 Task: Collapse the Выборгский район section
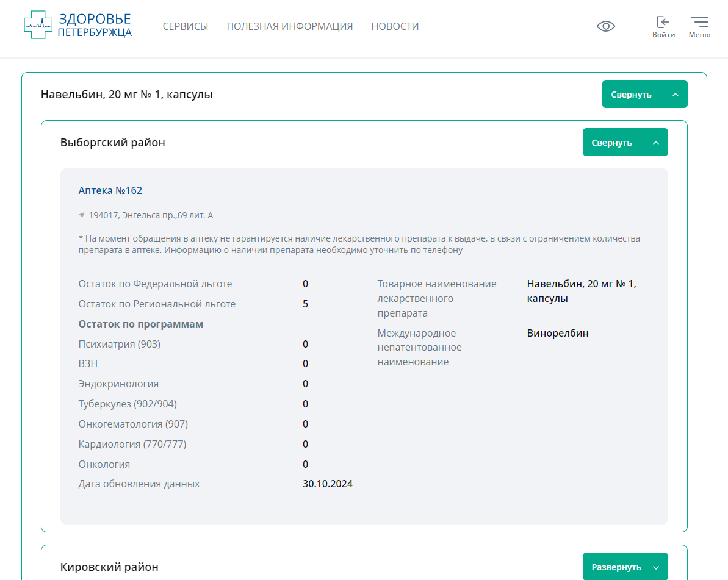(625, 143)
